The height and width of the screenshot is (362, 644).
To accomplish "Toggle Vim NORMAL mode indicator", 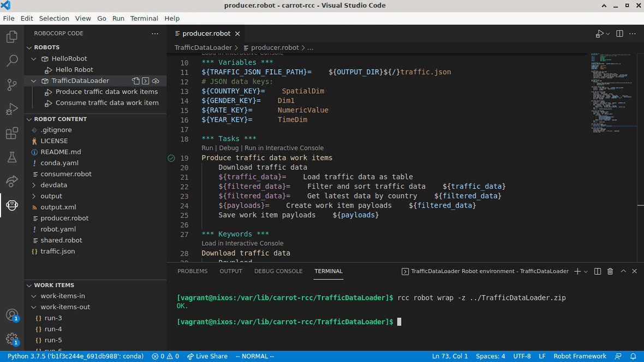I will click(x=254, y=356).
